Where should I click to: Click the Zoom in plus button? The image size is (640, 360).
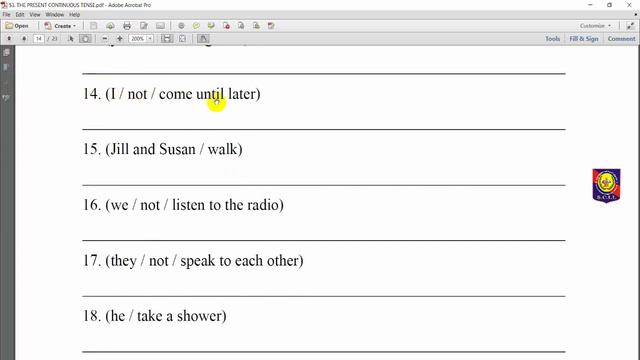(x=120, y=38)
